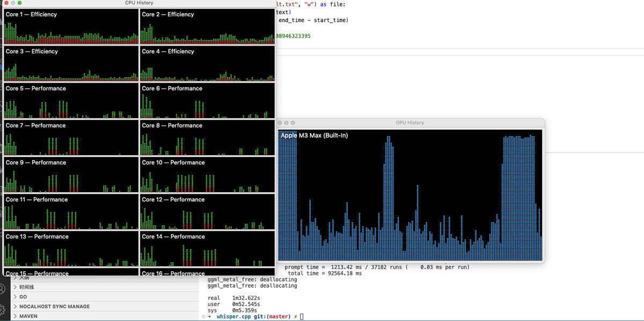Open the VS Code Accounts icon

point(2,288)
